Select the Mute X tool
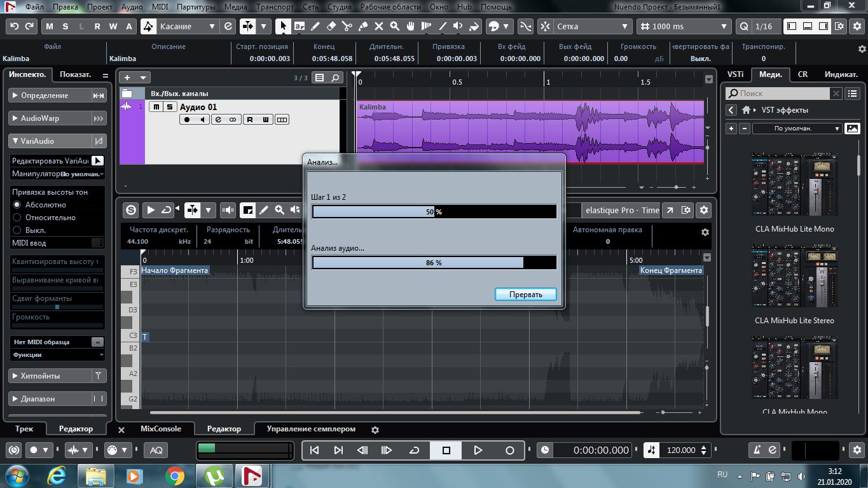This screenshot has width=868, height=488. pyautogui.click(x=379, y=26)
